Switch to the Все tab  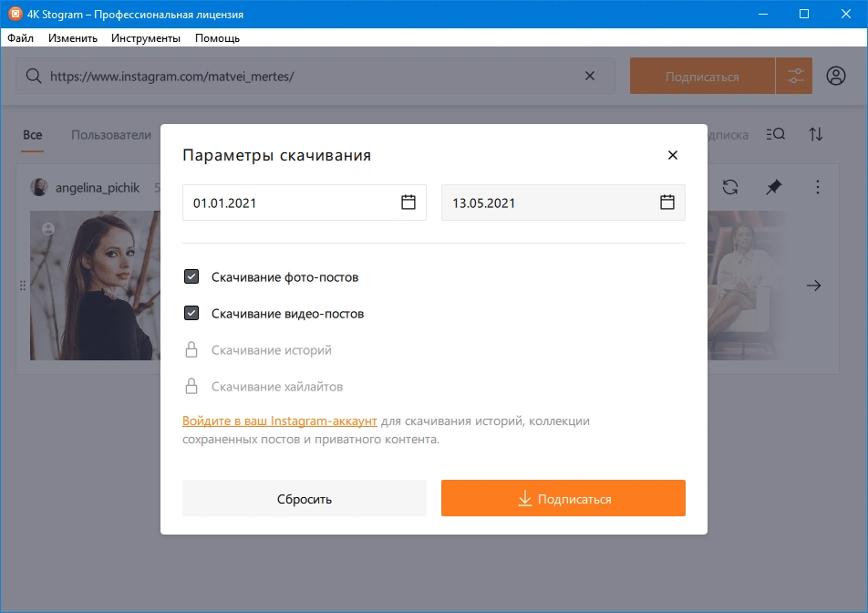pyautogui.click(x=33, y=135)
